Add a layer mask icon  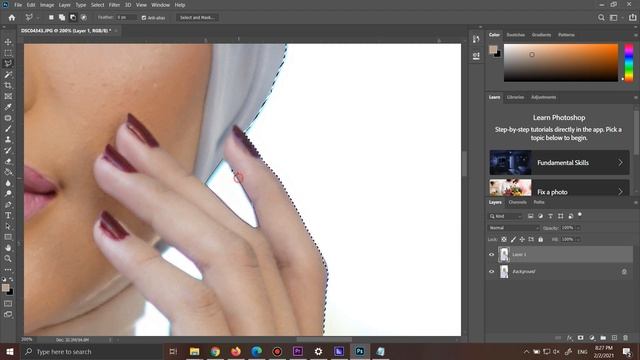tap(580, 338)
